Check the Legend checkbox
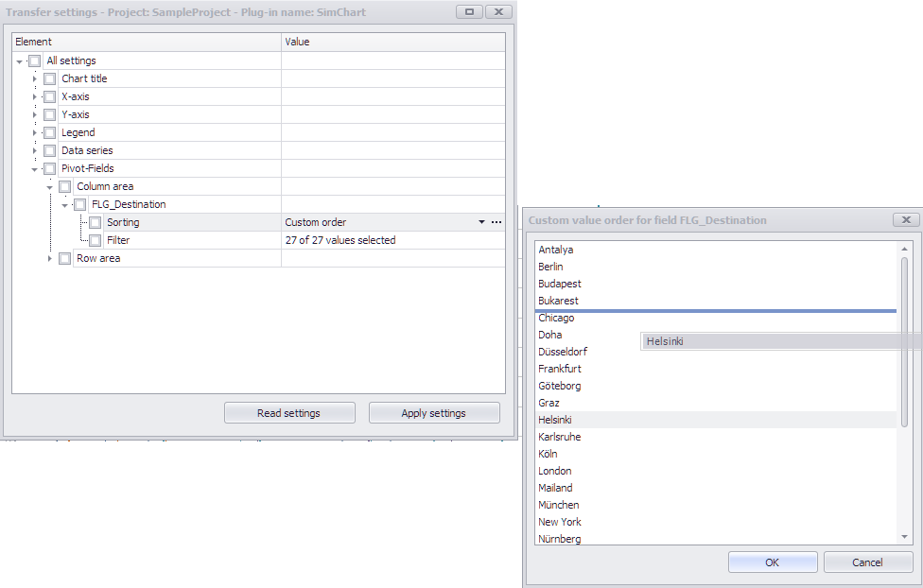 pos(50,132)
